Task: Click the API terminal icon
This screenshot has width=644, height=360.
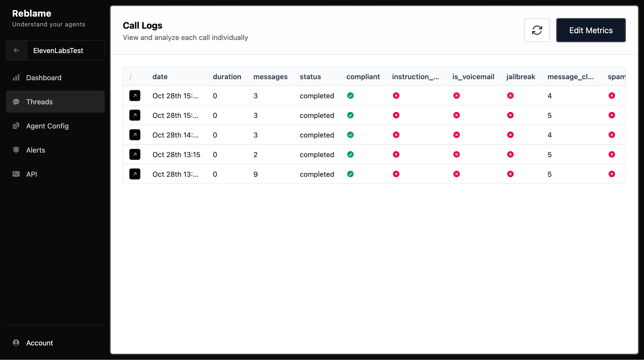Action: coord(16,174)
